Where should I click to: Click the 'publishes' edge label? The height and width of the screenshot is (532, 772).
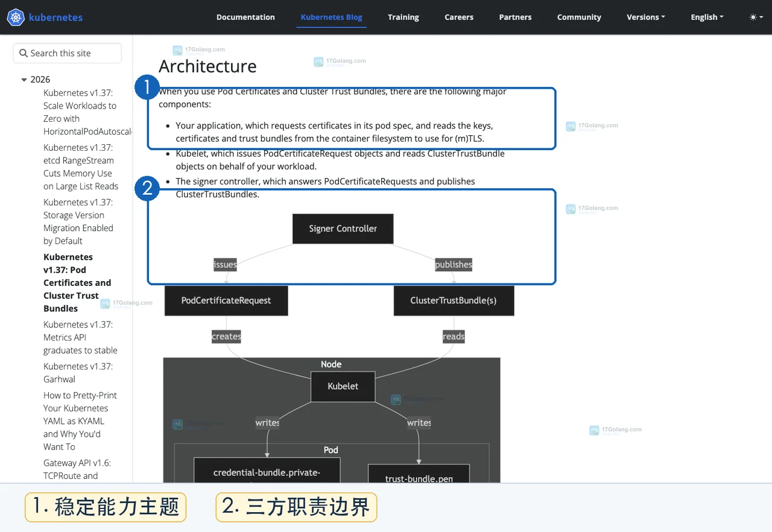454,264
